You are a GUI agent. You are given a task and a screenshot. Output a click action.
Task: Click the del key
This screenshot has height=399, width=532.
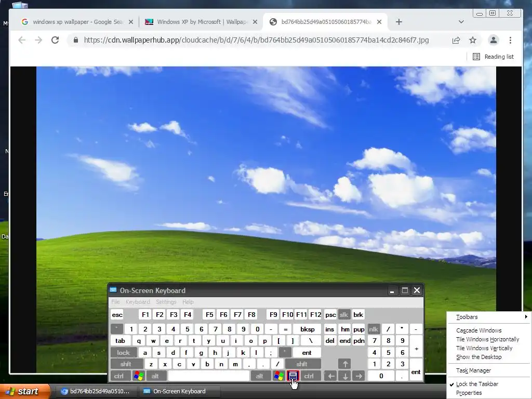click(330, 341)
